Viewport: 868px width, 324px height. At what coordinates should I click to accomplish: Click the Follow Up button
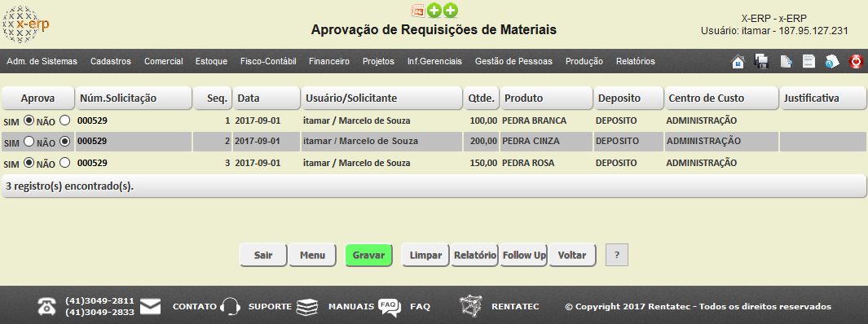[524, 256]
